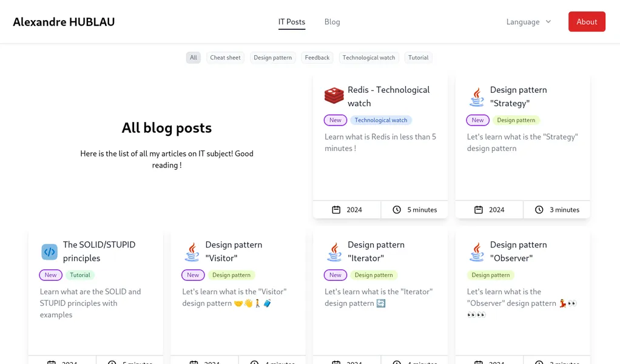The image size is (620, 364).
Task: Click the Java icon on Iterator card
Action: pyautogui.click(x=334, y=252)
